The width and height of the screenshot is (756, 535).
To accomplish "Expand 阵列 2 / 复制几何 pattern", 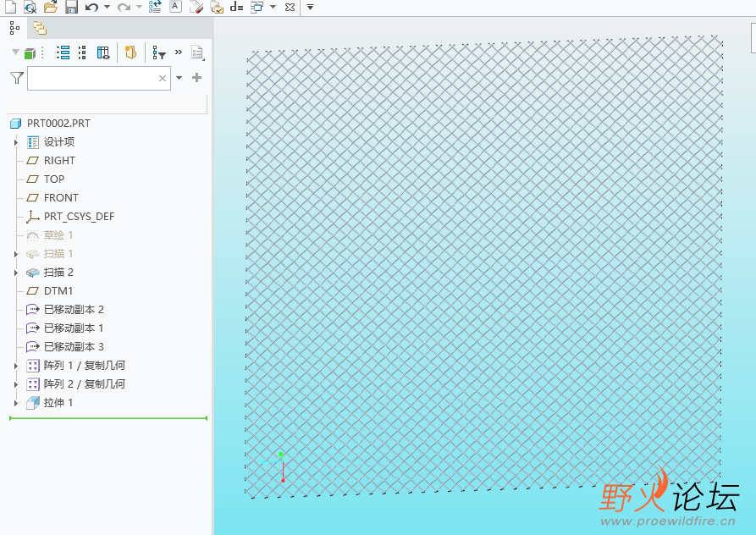I will pyautogui.click(x=16, y=384).
